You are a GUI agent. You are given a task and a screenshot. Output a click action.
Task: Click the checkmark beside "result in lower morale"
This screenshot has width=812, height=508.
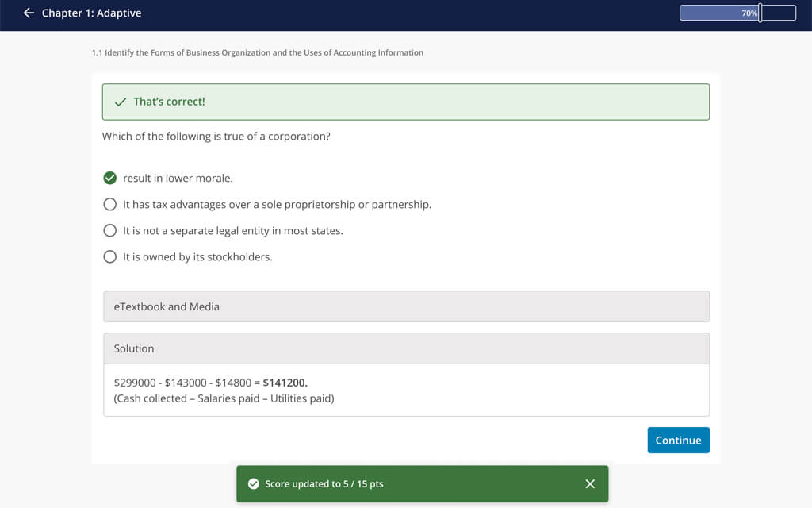(x=110, y=178)
